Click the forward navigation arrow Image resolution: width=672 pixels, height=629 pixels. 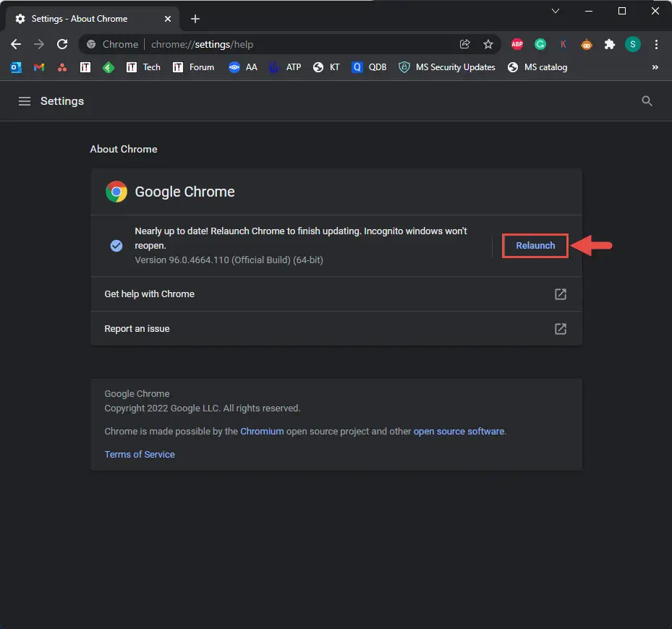(x=39, y=44)
